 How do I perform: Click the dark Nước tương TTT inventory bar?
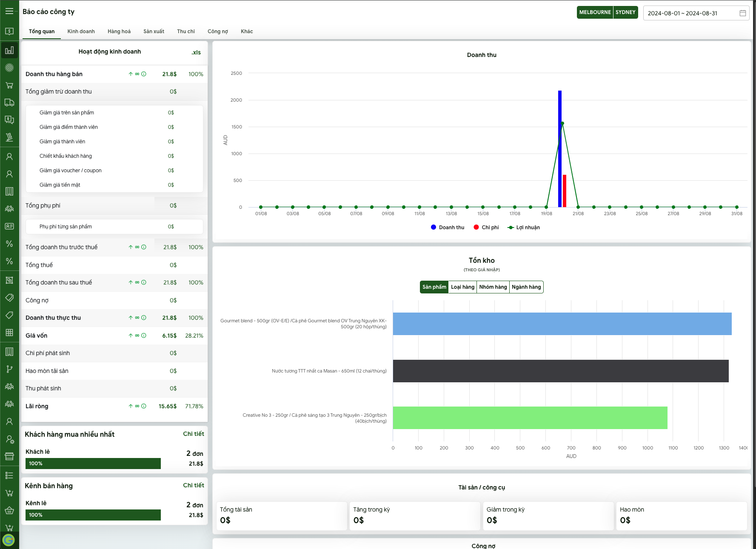point(561,371)
